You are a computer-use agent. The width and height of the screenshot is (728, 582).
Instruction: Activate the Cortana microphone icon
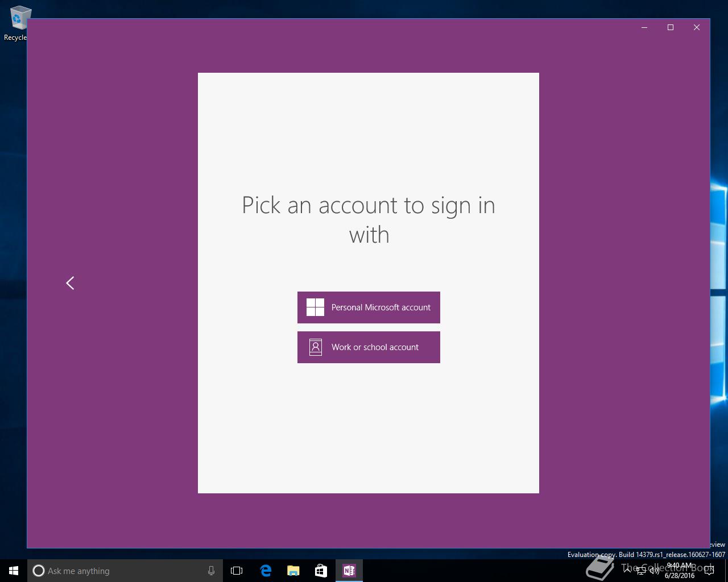[211, 571]
